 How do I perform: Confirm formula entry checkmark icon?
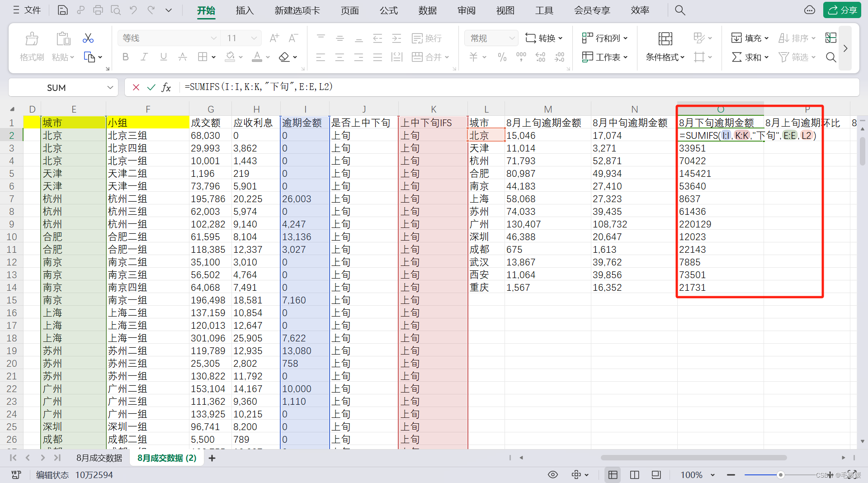pos(151,87)
